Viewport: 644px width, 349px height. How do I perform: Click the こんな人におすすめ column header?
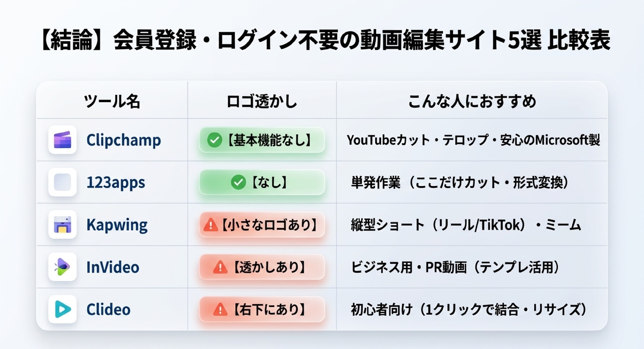472,101
